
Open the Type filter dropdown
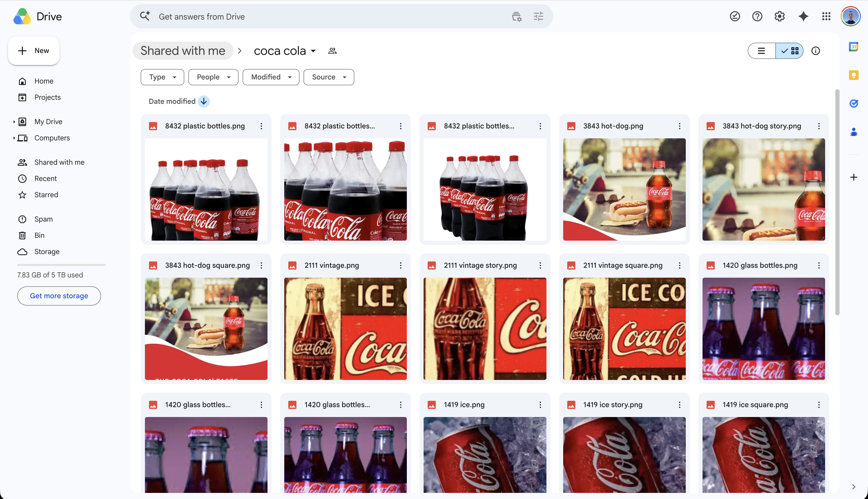[x=162, y=77]
